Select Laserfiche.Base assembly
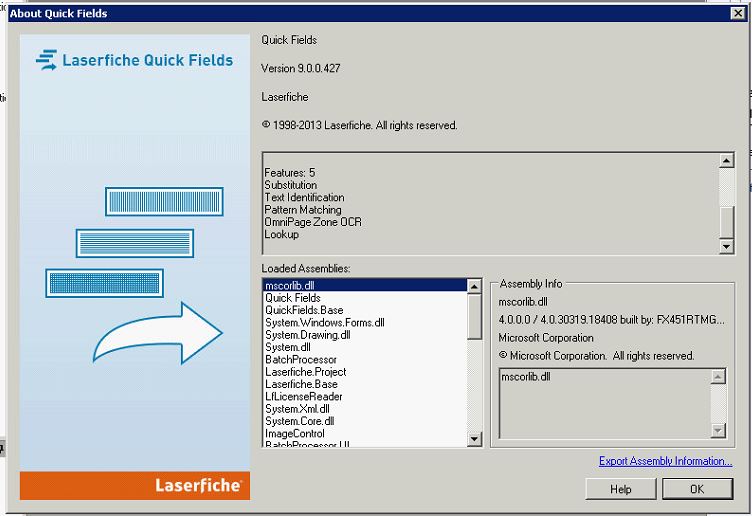The height and width of the screenshot is (516, 752). [364, 384]
